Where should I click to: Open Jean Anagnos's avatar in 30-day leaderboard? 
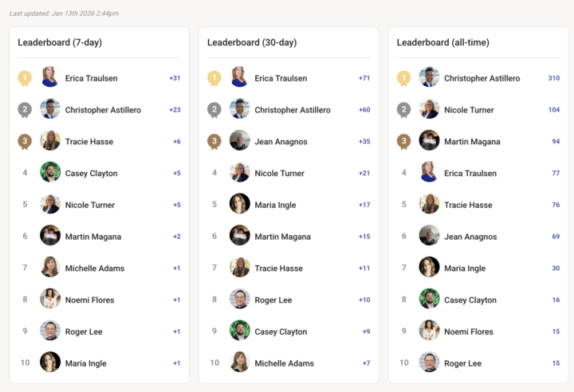240,140
